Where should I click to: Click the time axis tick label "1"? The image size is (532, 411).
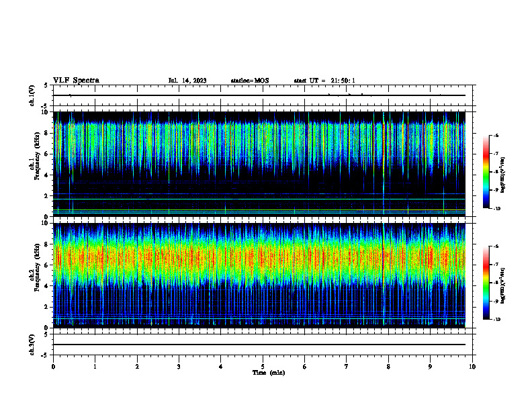[95, 367]
